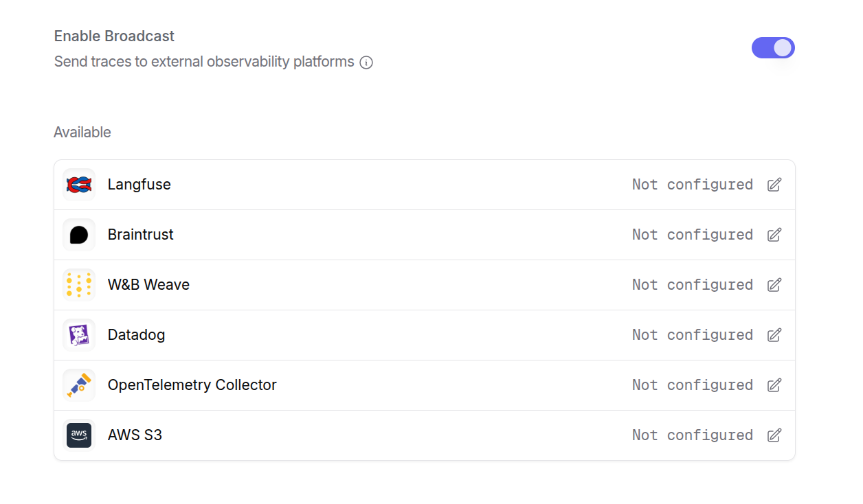Click the W&B Weave logo icon
This screenshot has height=504, width=863.
pos(79,285)
